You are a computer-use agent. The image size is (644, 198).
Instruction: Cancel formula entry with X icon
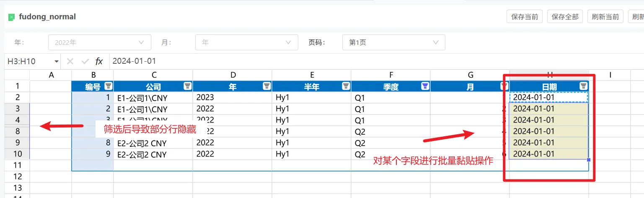(70, 61)
